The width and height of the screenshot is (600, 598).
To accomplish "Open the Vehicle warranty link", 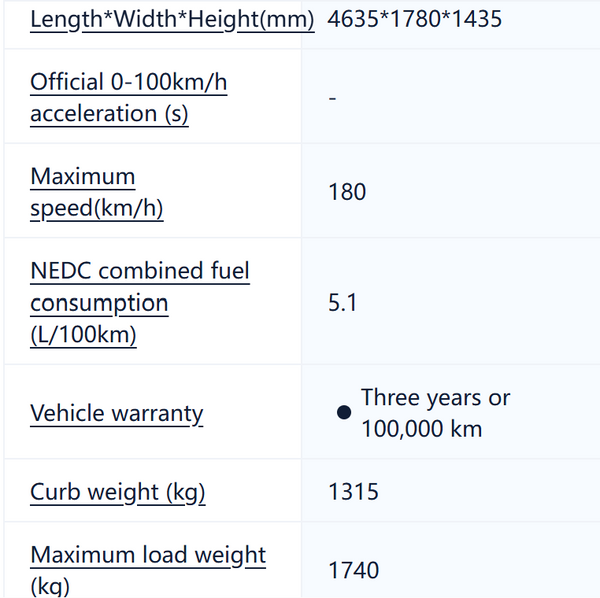I will pyautogui.click(x=117, y=414).
